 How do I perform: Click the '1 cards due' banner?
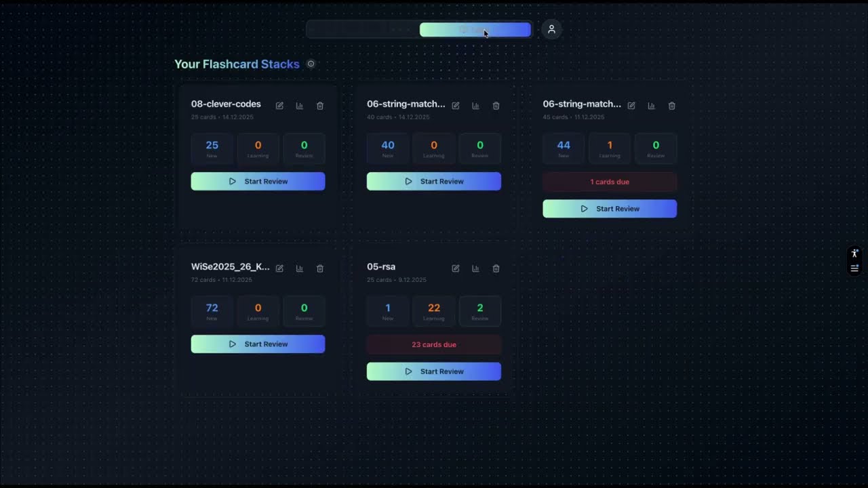click(610, 182)
